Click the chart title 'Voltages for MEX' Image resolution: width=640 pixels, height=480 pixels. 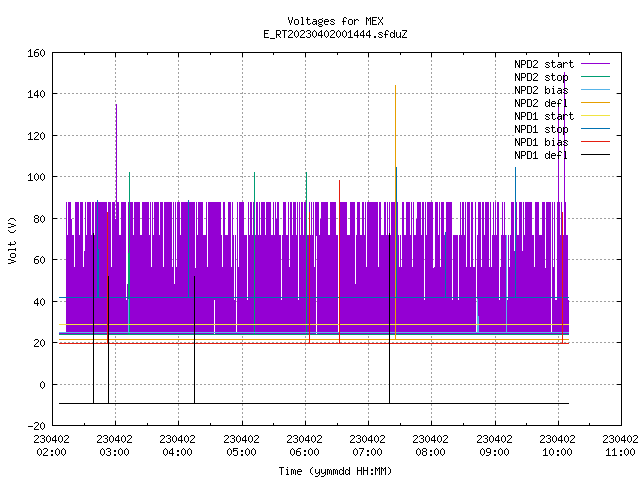(x=335, y=21)
